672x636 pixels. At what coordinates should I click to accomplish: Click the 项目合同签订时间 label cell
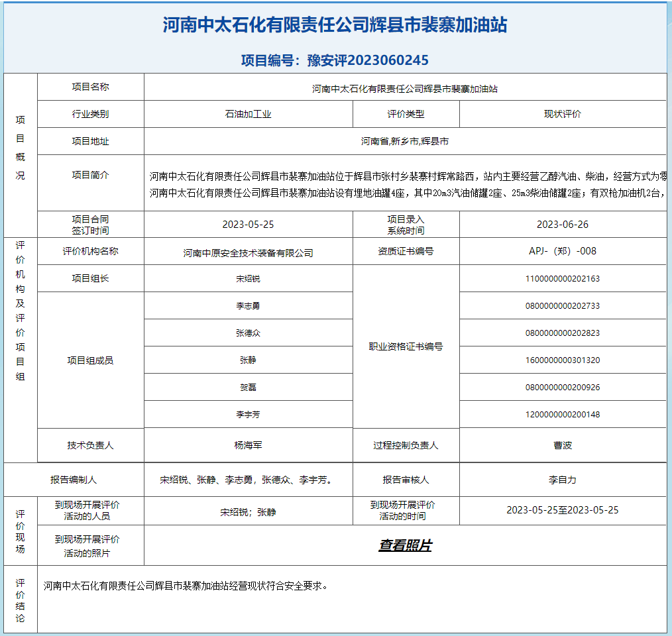pos(90,225)
